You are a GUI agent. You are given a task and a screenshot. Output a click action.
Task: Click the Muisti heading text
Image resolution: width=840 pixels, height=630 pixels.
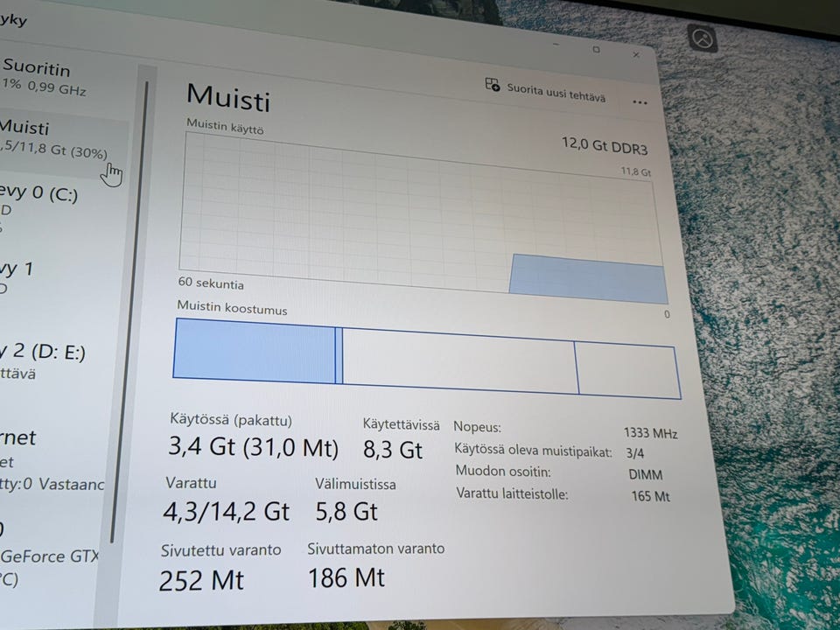[x=228, y=97]
